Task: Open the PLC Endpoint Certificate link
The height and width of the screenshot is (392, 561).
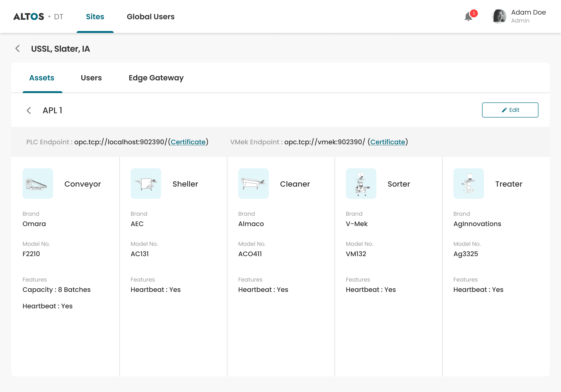Action: pos(188,142)
